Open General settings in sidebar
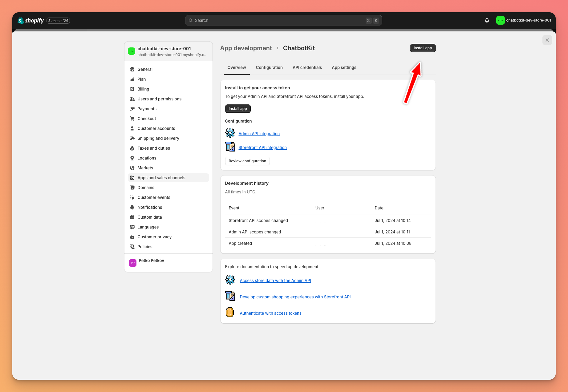Viewport: 568px width, 392px height. (x=168, y=69)
